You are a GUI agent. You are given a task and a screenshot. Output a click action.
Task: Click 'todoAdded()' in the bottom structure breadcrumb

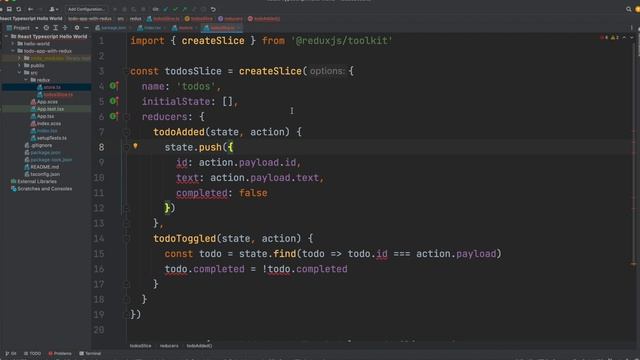tap(199, 346)
